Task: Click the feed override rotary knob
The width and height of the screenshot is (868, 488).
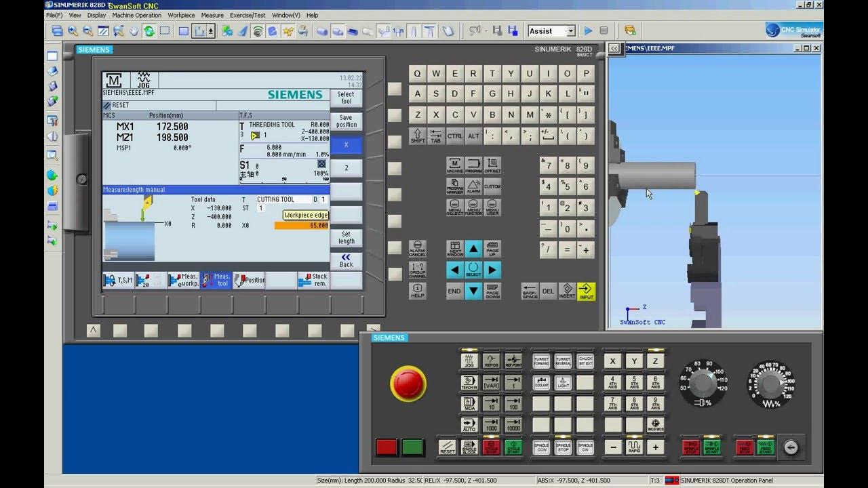Action: [770, 385]
